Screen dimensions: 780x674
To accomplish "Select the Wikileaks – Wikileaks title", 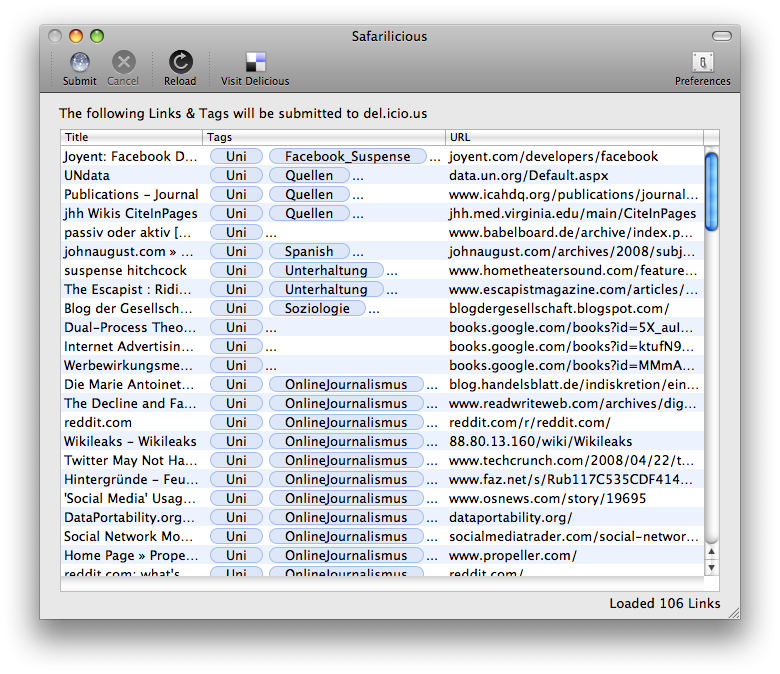I will point(130,441).
